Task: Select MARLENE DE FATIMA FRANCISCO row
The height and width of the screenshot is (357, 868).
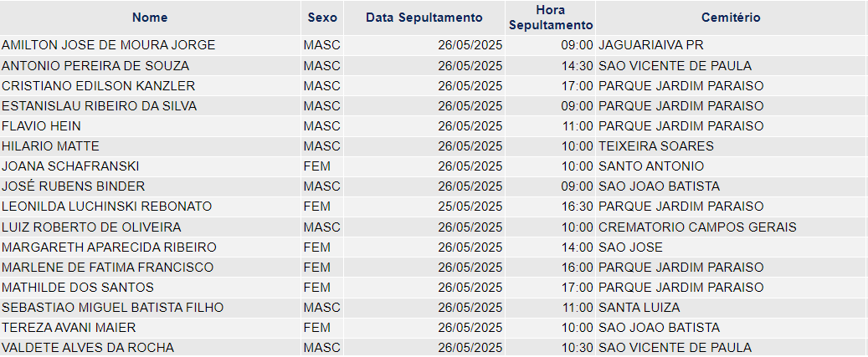Action: pyautogui.click(x=433, y=268)
